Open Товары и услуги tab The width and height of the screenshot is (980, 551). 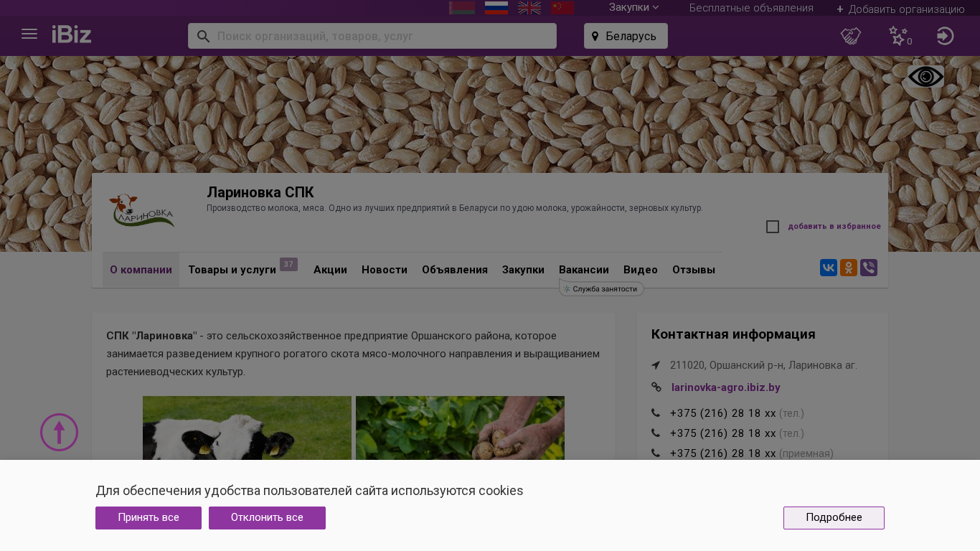click(x=232, y=270)
